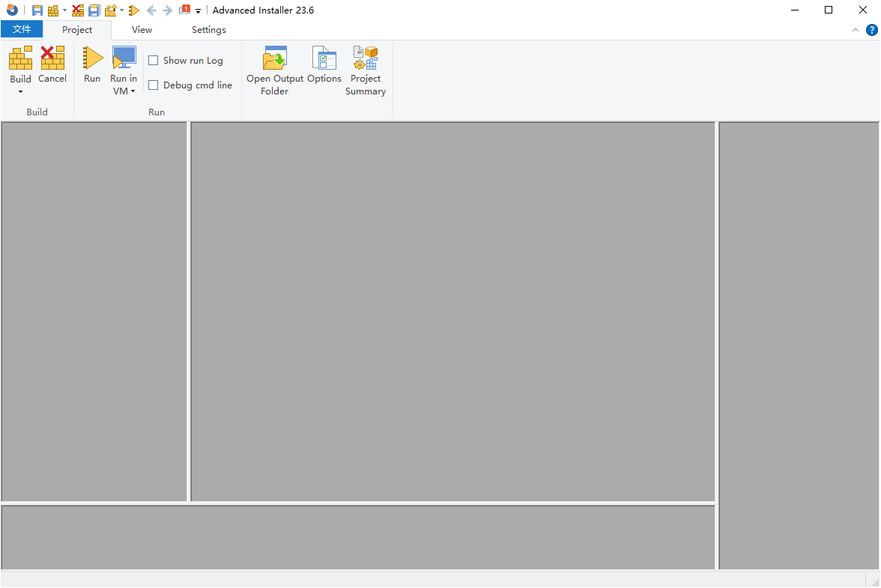This screenshot has width=881, height=588.
Task: Expand the Run in VM dropdown
Action: (x=133, y=91)
